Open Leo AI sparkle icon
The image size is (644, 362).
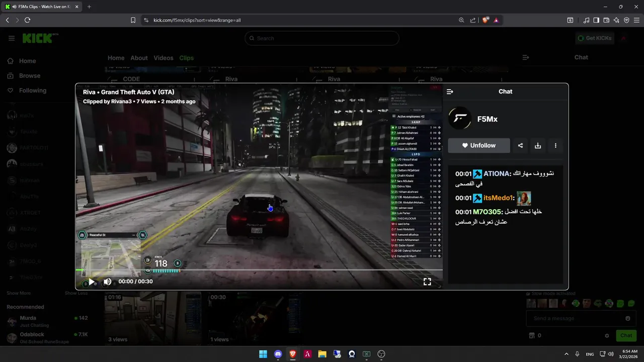pyautogui.click(x=616, y=20)
